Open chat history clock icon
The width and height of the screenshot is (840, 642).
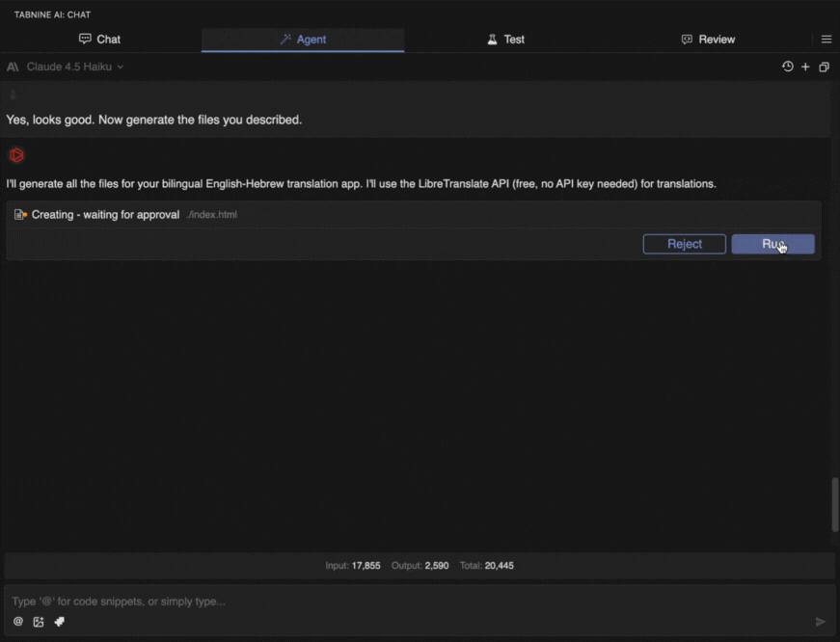[x=787, y=67]
